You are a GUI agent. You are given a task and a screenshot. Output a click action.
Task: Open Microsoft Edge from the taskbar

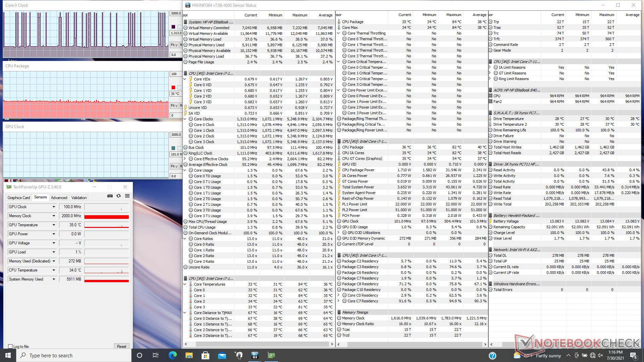(x=172, y=355)
